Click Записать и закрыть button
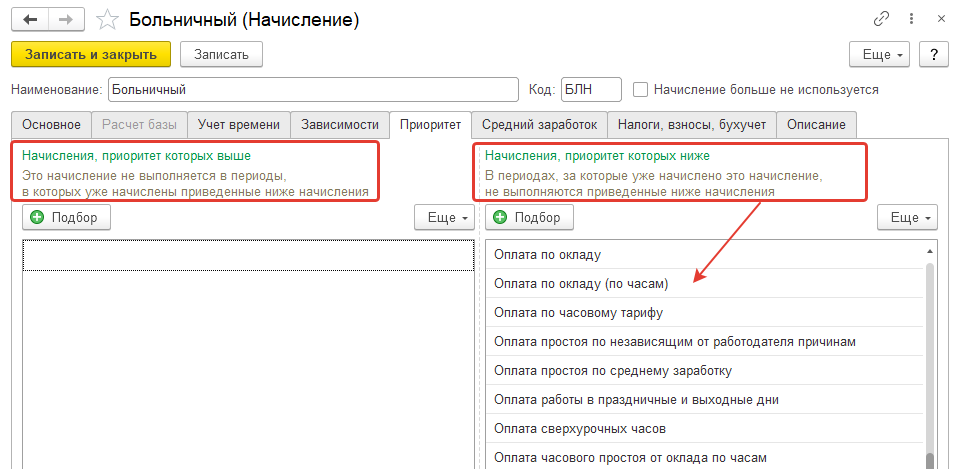Image resolution: width=965 pixels, height=469 pixels. tap(91, 54)
